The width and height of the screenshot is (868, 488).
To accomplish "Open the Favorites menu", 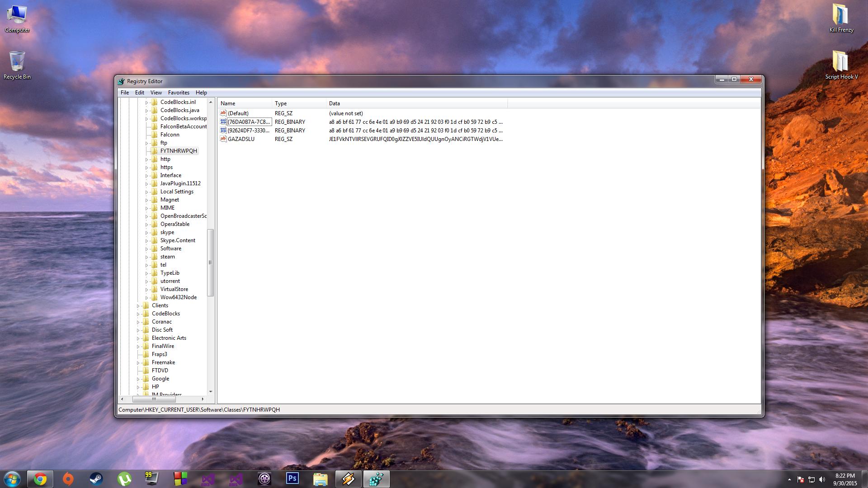I will tap(179, 93).
